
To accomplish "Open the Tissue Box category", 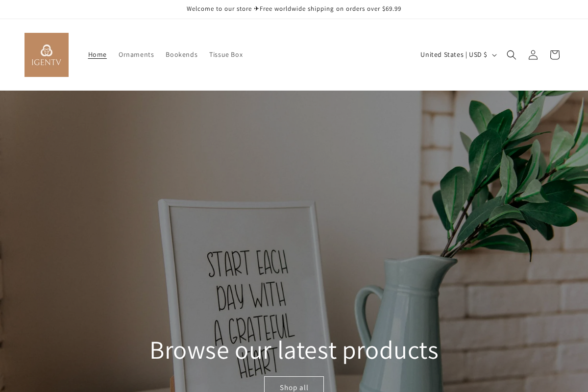I will coord(226,54).
